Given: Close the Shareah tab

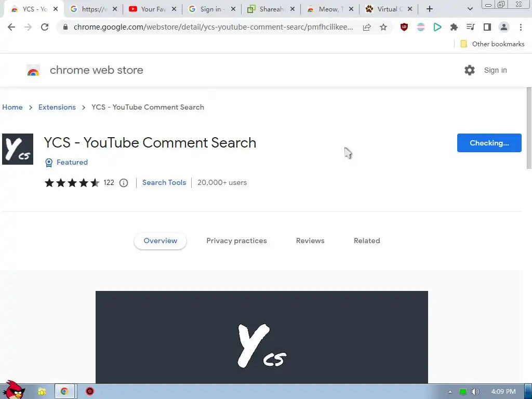Looking at the screenshot, I should [x=292, y=9].
